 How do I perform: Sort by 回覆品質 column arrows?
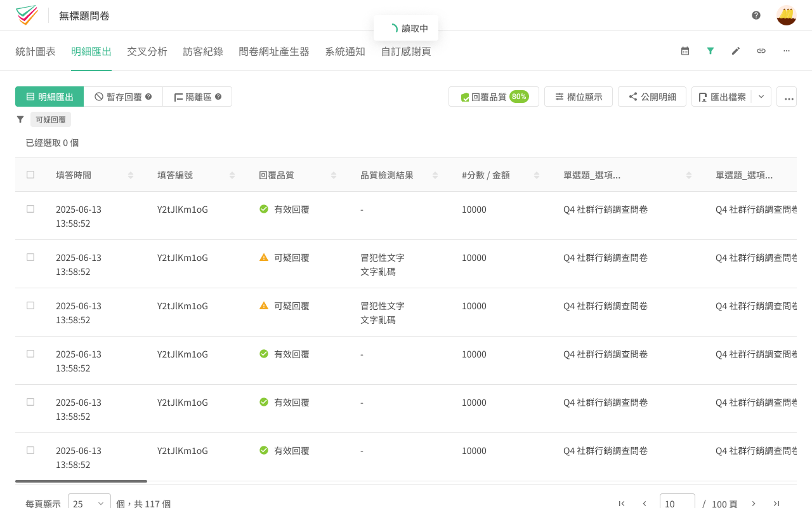(334, 175)
